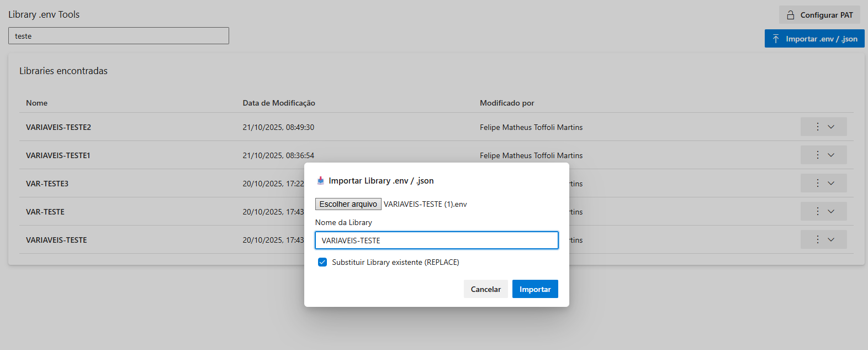Open three-dot menu for VAR-TESTE3 row

coord(818,183)
